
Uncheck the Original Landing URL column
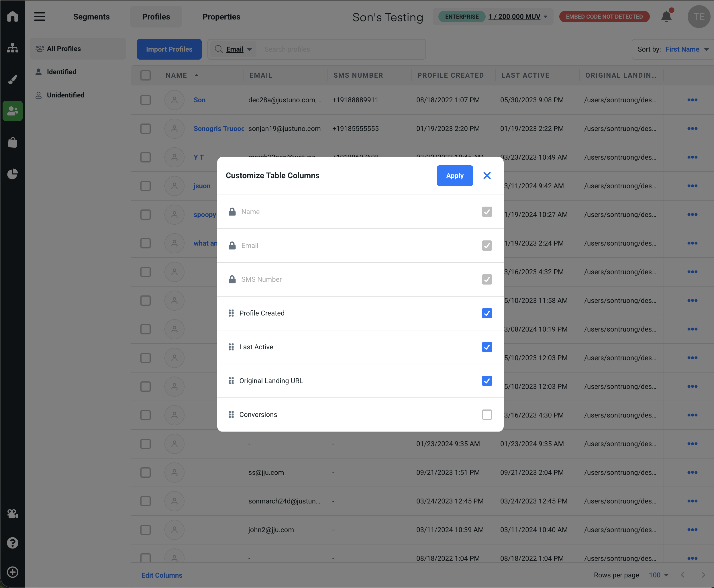(x=487, y=381)
